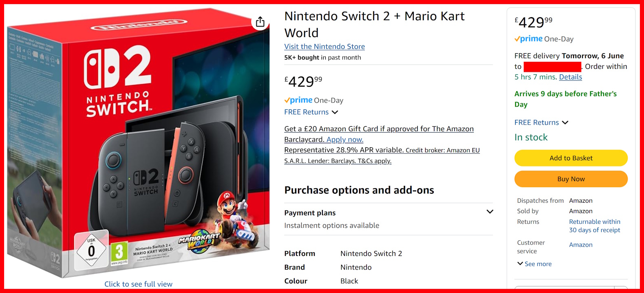Click Add to Basket
This screenshot has height=293, width=644.
[571, 158]
